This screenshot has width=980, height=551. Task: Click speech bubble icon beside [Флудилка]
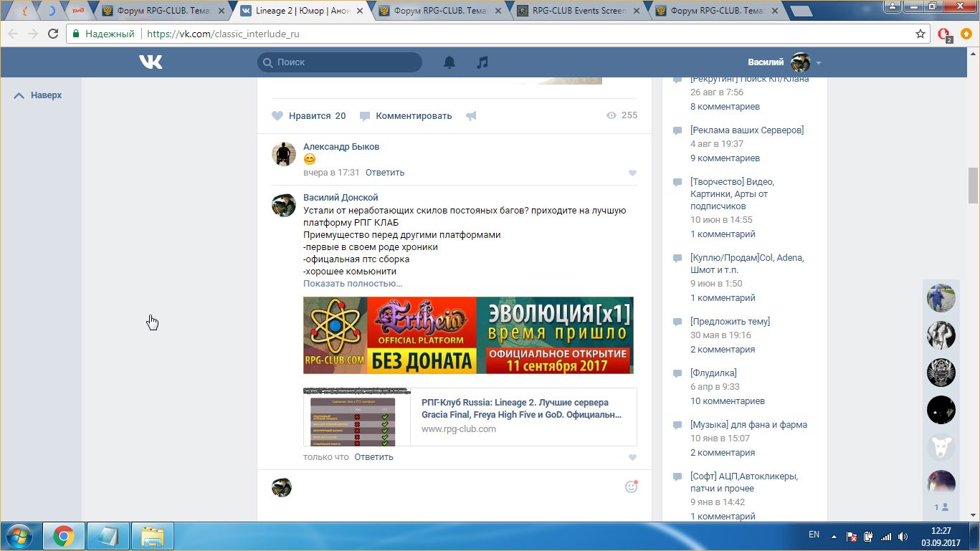pos(677,374)
